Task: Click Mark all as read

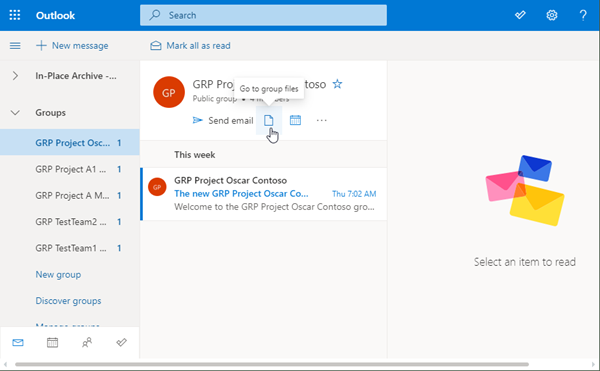Action: [x=198, y=46]
